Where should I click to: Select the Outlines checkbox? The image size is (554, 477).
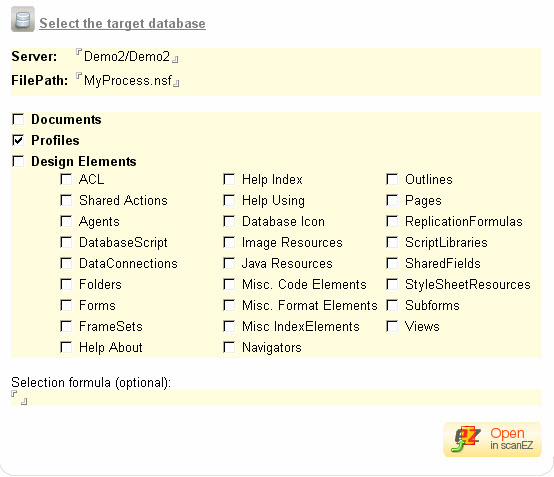click(392, 179)
